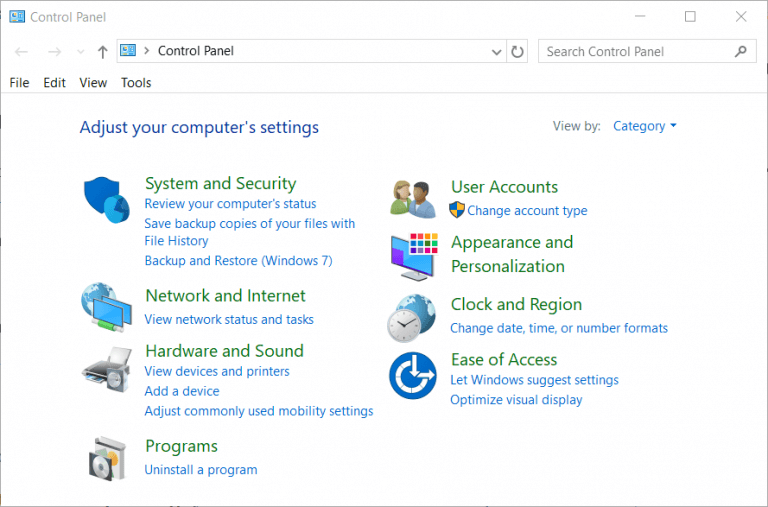Open Clock and Region category link
The image size is (768, 507).
click(516, 304)
